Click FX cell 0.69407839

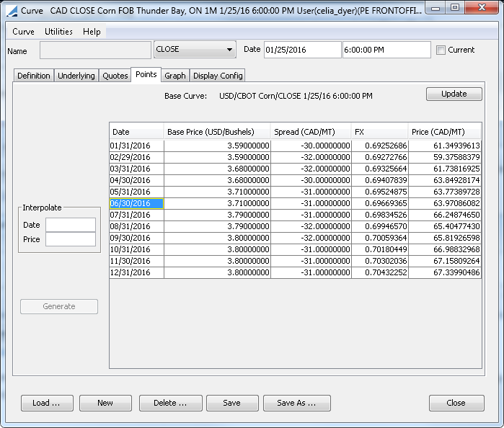tap(379, 180)
